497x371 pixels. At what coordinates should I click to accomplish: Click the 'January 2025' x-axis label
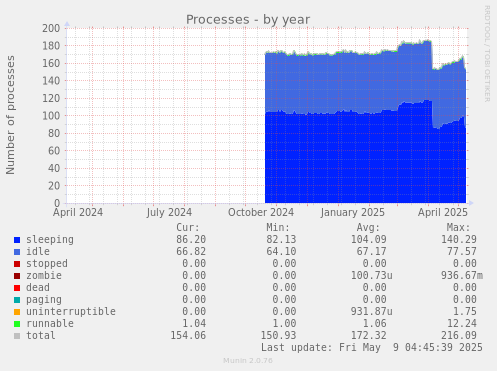353,212
